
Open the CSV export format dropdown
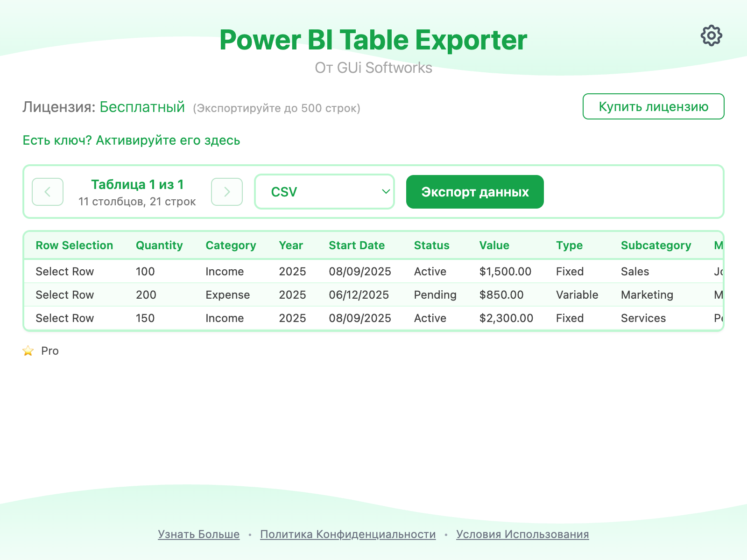click(x=324, y=192)
